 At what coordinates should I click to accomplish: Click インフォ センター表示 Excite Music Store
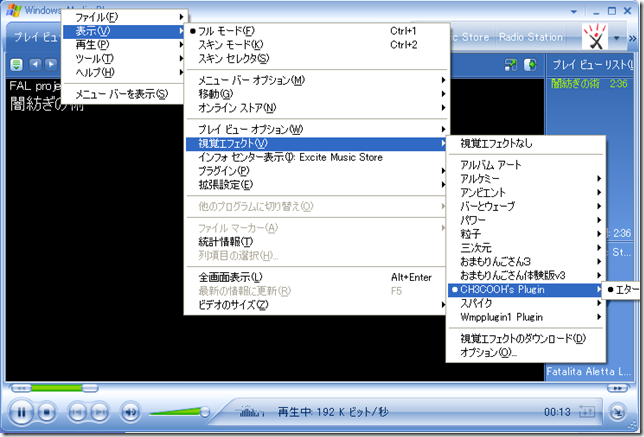click(316, 157)
